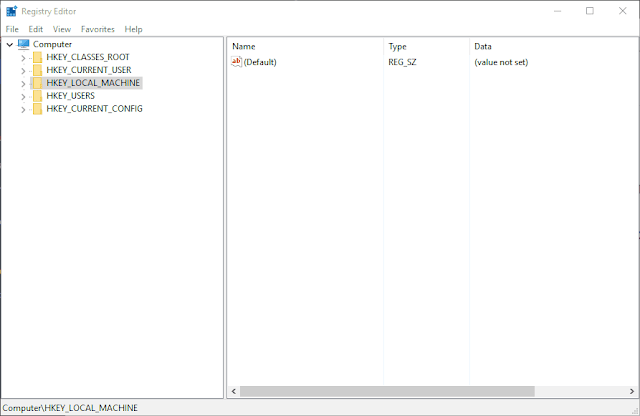Select HKEY_USERS in the tree
640x416 pixels.
coord(70,96)
